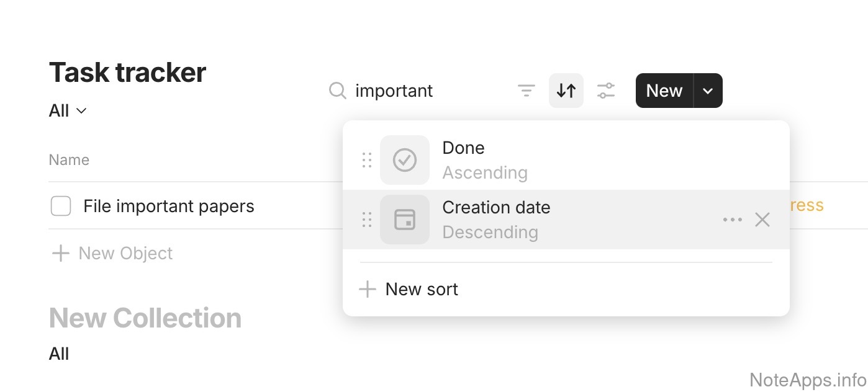Click the Creation date calendar icon

[405, 220]
